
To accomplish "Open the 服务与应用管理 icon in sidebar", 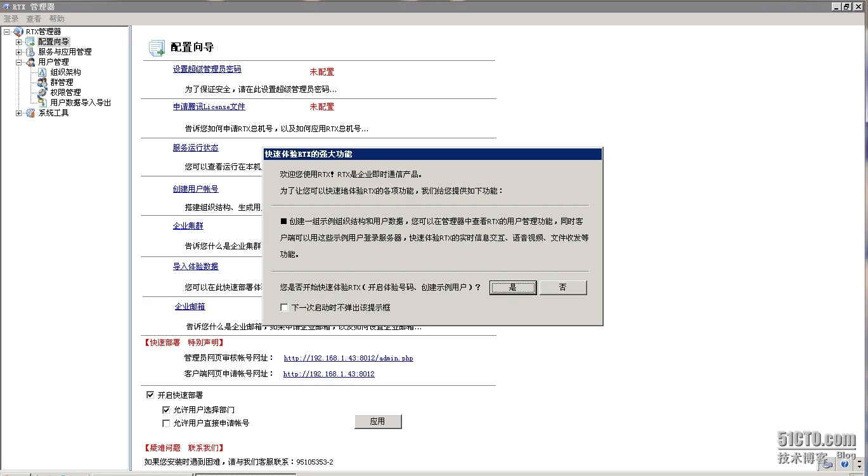I will (29, 51).
